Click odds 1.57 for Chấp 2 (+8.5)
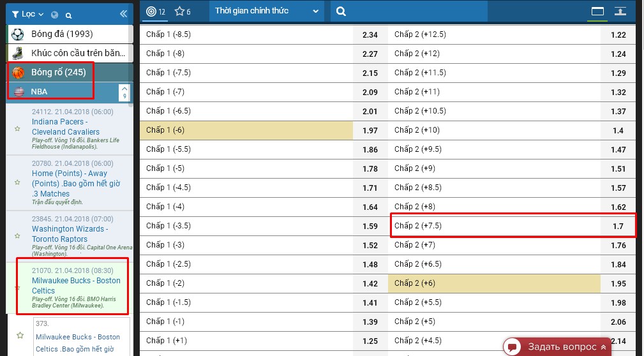This screenshot has height=356, width=644. 618,188
